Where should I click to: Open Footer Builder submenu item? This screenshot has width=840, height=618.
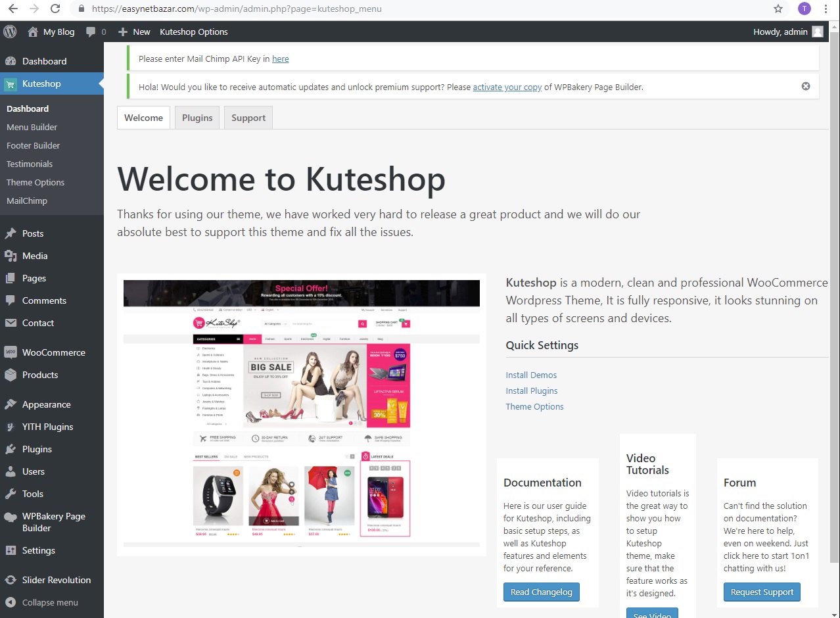[x=33, y=145]
